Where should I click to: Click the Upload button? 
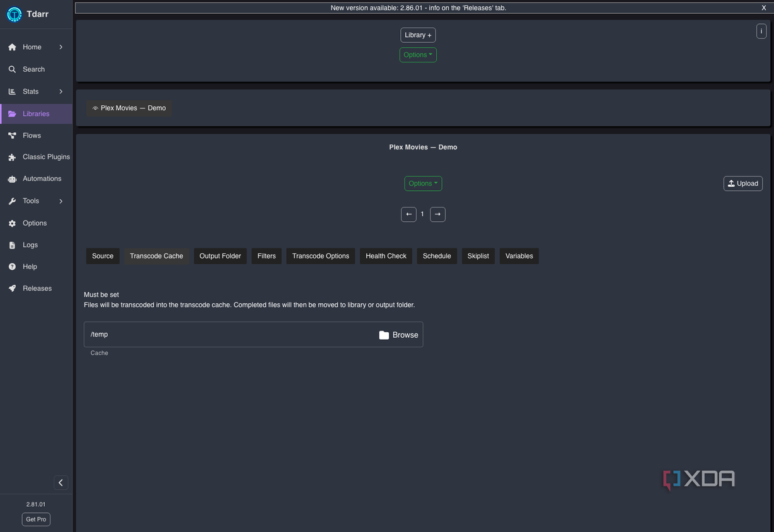743,183
